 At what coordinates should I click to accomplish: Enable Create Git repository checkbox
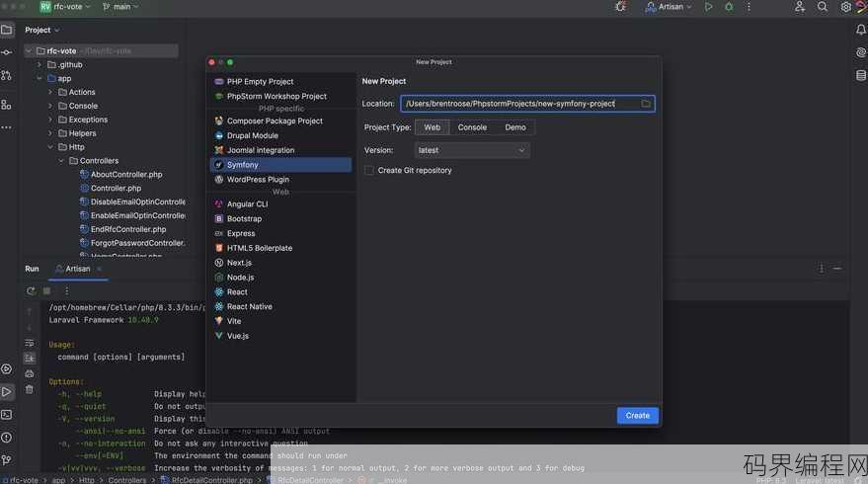click(x=369, y=171)
